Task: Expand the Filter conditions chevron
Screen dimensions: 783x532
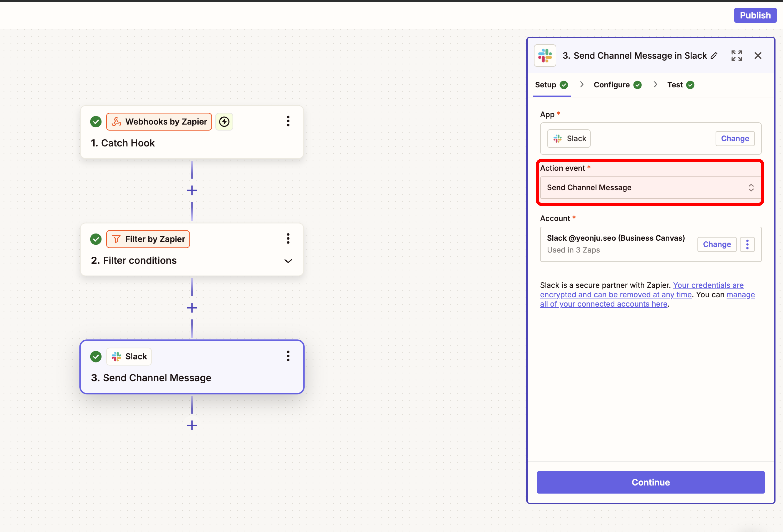Action: tap(288, 261)
